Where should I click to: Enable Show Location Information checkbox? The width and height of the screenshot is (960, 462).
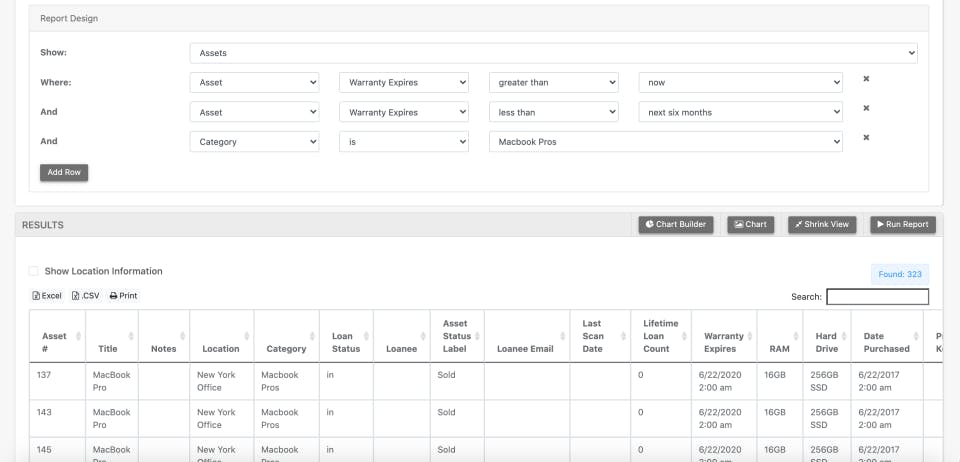tap(34, 271)
